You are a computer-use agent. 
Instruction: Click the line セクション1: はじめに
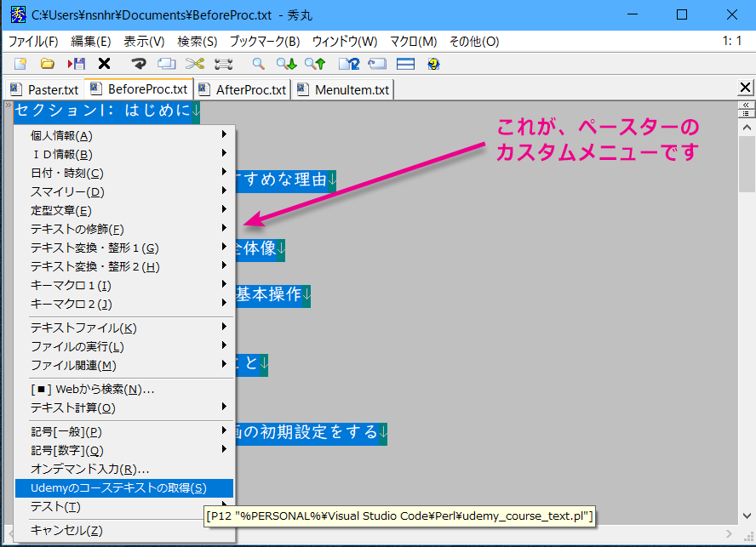coord(106,111)
